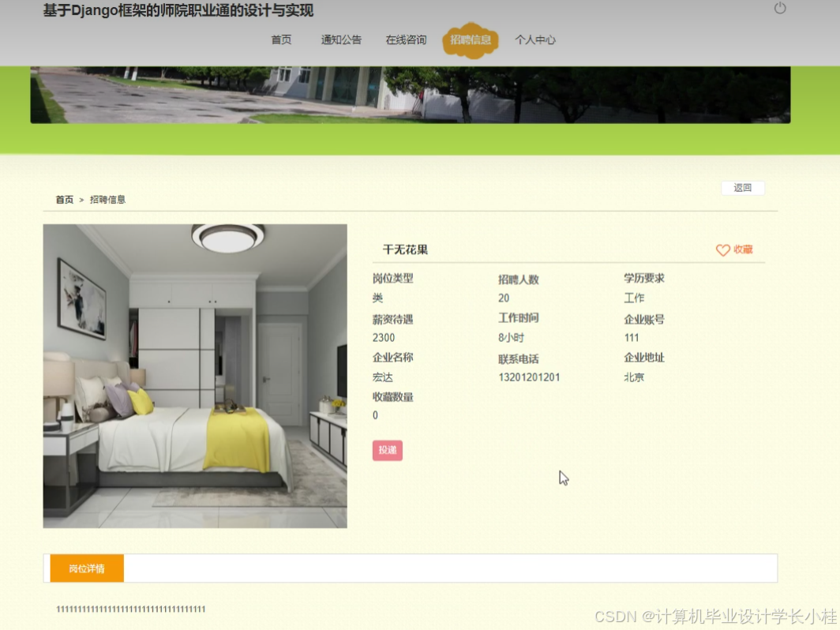Click 招聘信息 in the breadcrumb
This screenshot has width=840, height=630.
click(107, 199)
